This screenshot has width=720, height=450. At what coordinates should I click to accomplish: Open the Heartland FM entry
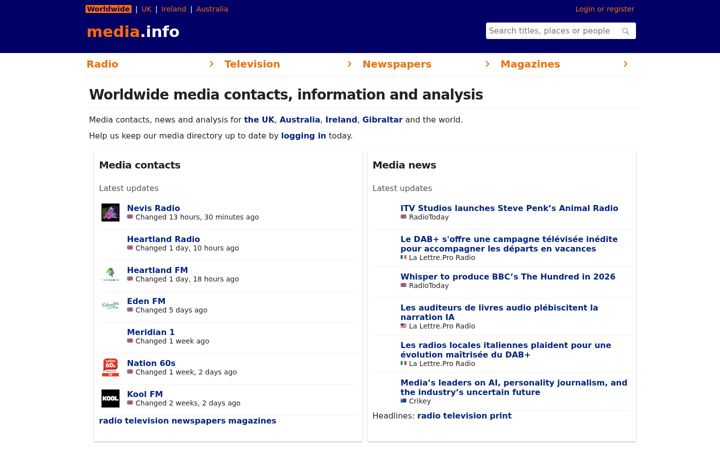click(x=158, y=270)
